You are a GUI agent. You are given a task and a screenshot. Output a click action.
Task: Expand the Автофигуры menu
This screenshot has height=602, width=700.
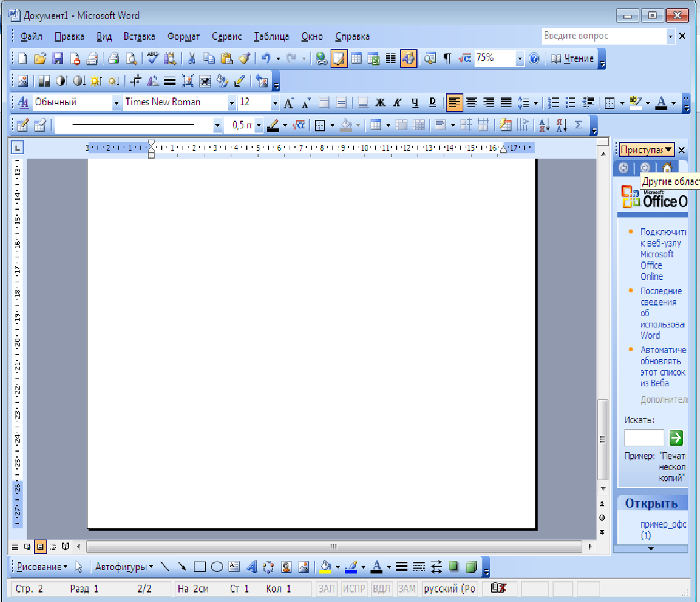click(x=124, y=567)
